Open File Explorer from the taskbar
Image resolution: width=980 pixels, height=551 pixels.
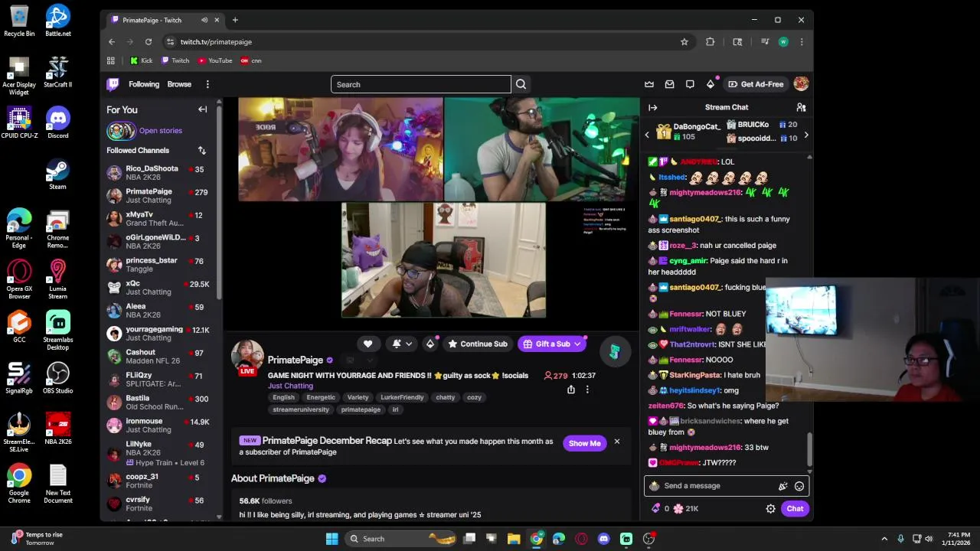click(514, 539)
